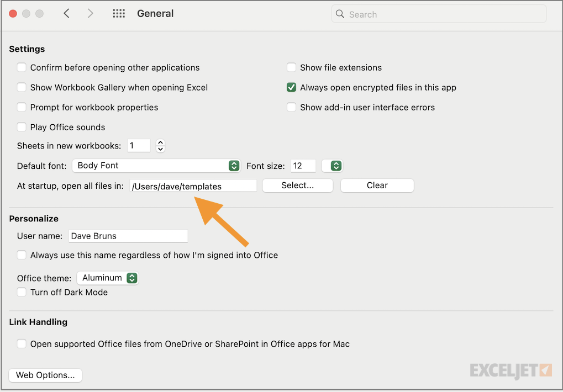Open Web Options...

[45, 375]
